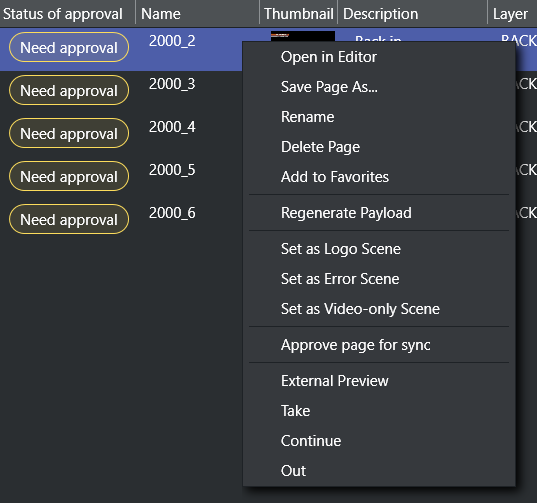This screenshot has width=537, height=503.
Task: Choose Save Page As... option
Action: click(379, 87)
